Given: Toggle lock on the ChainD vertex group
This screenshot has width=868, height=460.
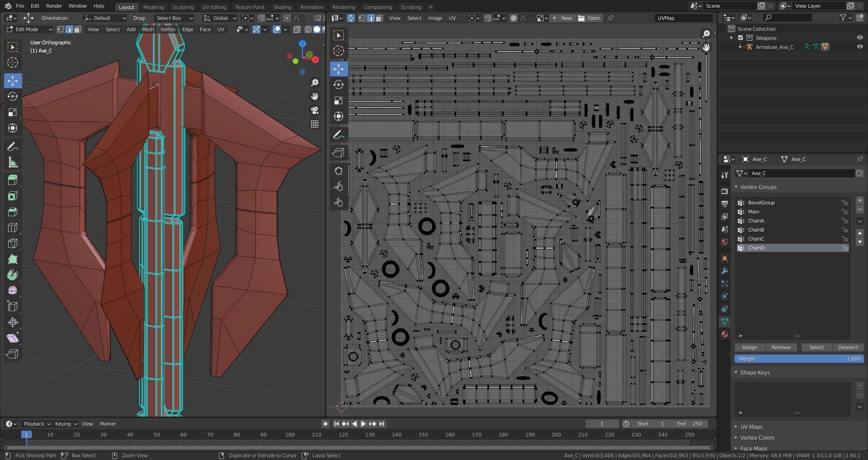Looking at the screenshot, I should [844, 248].
